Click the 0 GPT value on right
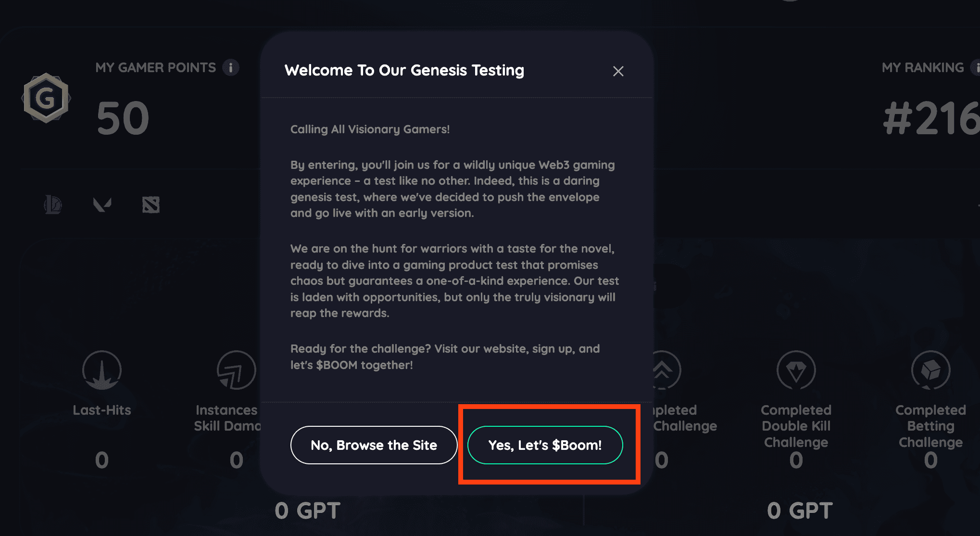 pos(800,510)
